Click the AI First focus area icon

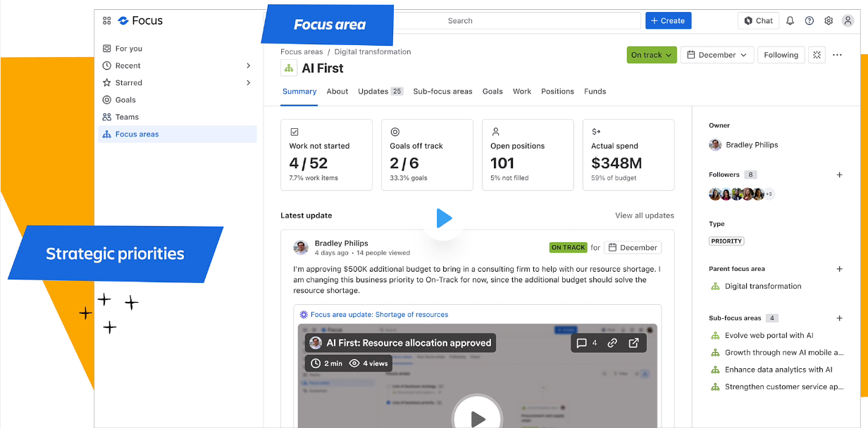pyautogui.click(x=289, y=68)
